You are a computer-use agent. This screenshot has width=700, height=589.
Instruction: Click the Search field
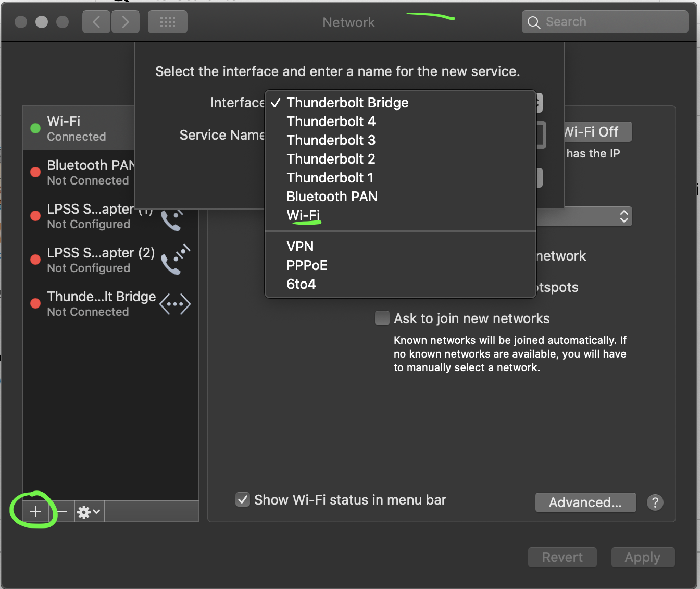(605, 22)
